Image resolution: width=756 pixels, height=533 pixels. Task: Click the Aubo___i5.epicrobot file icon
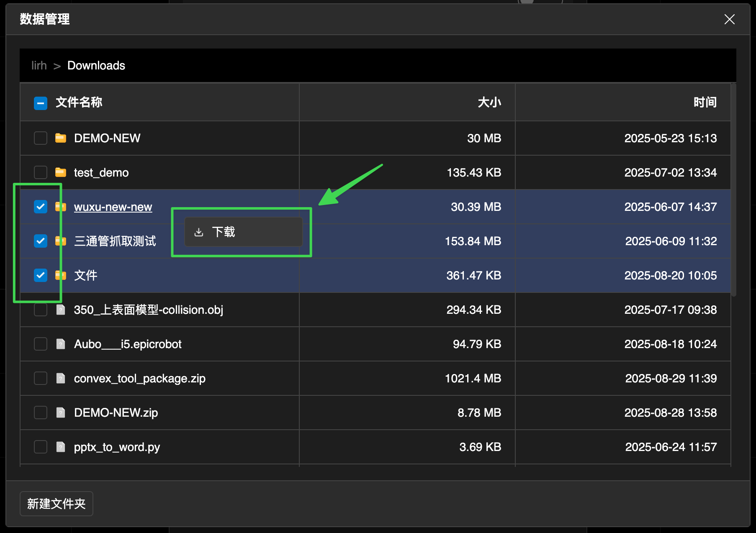[x=61, y=344]
